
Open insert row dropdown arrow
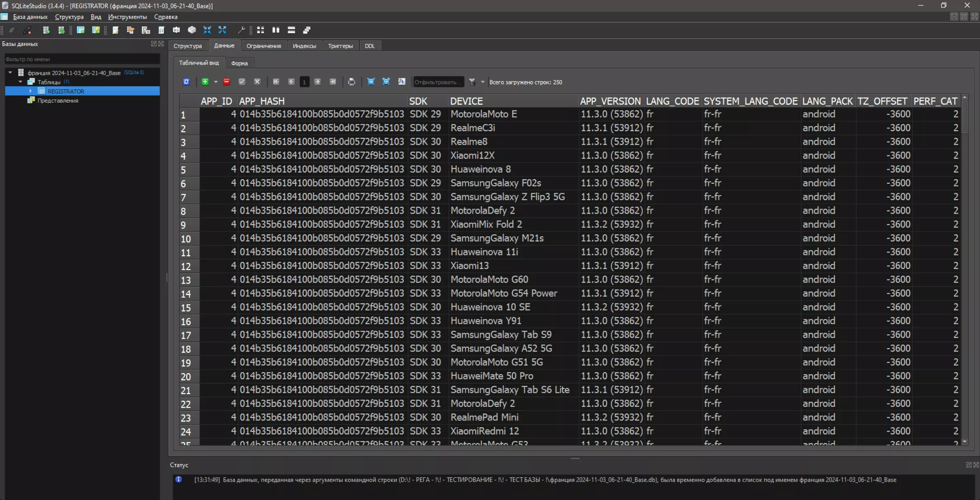(216, 82)
